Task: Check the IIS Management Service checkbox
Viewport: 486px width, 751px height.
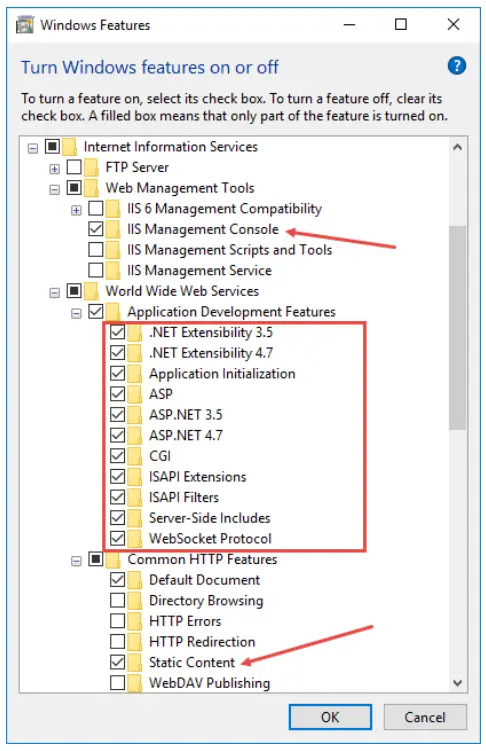Action: click(x=96, y=270)
